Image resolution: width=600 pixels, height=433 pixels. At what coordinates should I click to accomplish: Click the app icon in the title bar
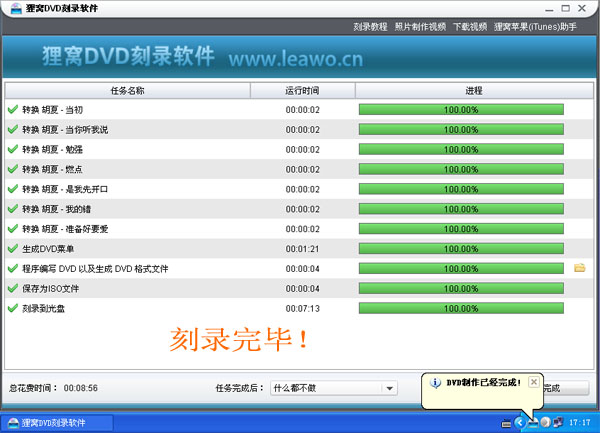pos(16,8)
